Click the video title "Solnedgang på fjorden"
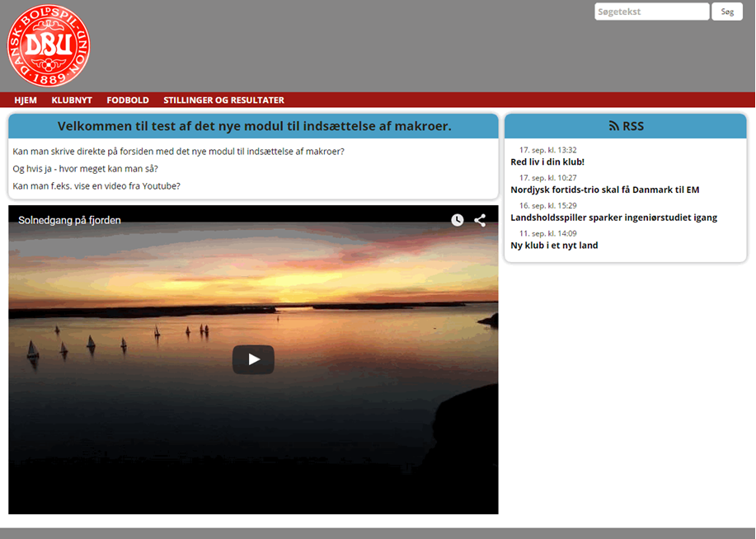 [x=70, y=220]
